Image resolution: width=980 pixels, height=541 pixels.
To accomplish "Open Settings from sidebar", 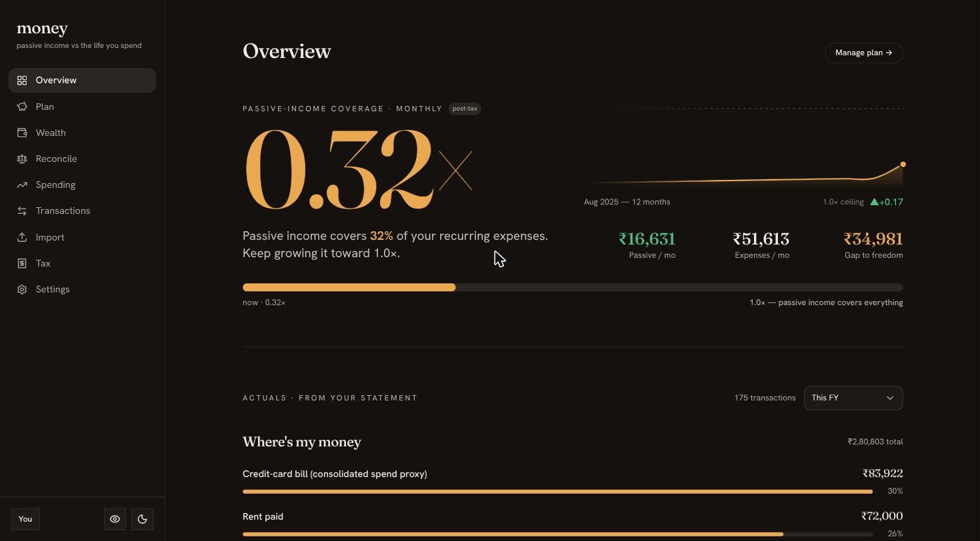I will click(x=82, y=289).
